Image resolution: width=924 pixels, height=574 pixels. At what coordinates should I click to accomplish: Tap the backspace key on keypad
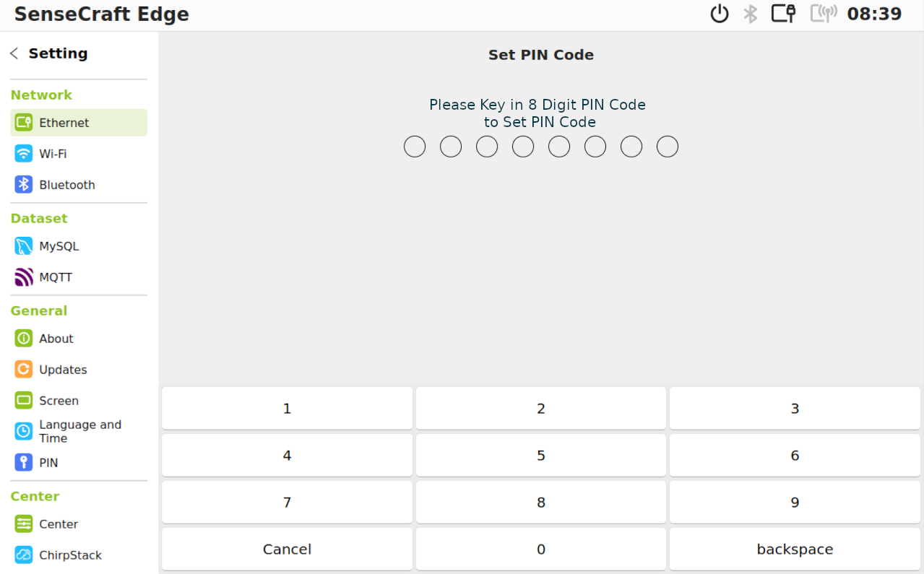(795, 549)
